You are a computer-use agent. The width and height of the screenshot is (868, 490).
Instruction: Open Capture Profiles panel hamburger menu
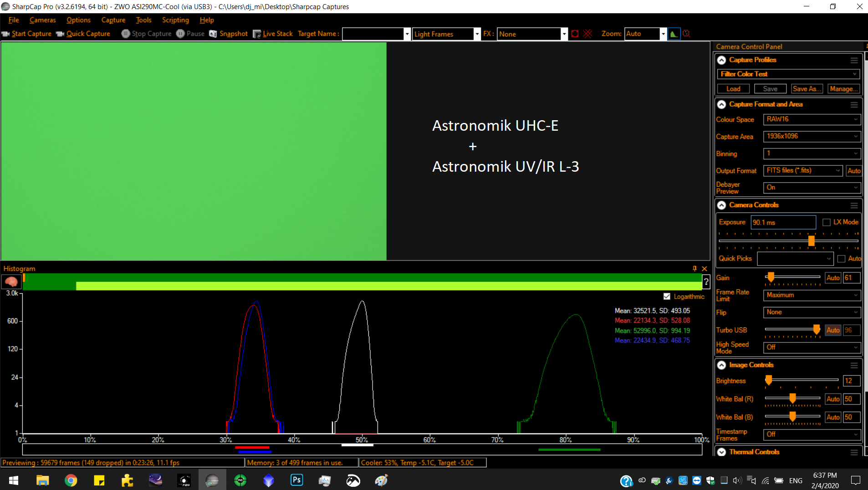tap(854, 60)
